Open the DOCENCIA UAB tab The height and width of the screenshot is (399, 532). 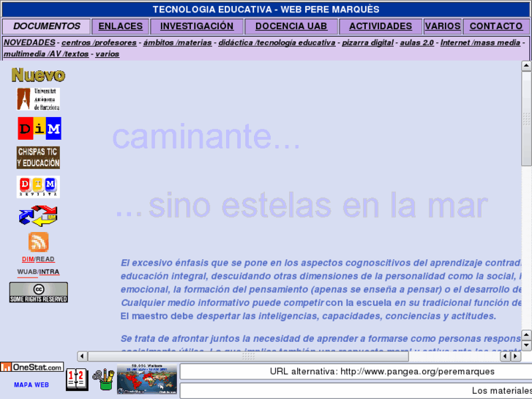coord(291,26)
